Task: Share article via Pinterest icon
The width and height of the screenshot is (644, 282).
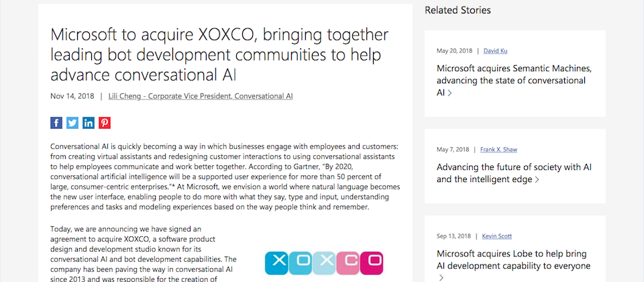Action: pos(105,123)
